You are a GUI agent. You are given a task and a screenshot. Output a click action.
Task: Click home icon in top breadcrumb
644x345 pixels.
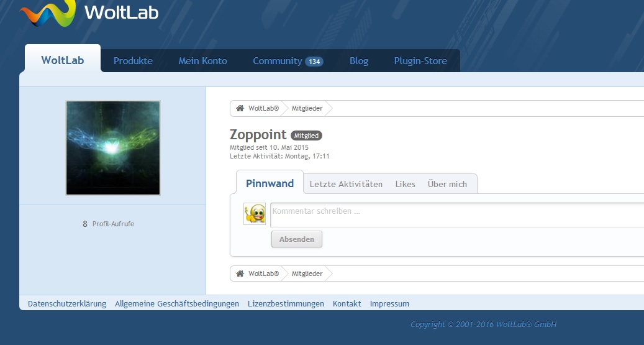(240, 108)
